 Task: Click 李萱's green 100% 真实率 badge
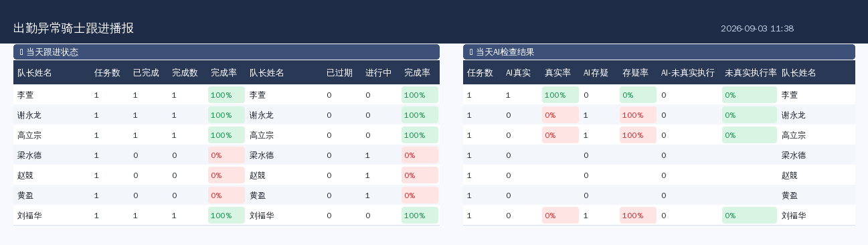pyautogui.click(x=560, y=95)
